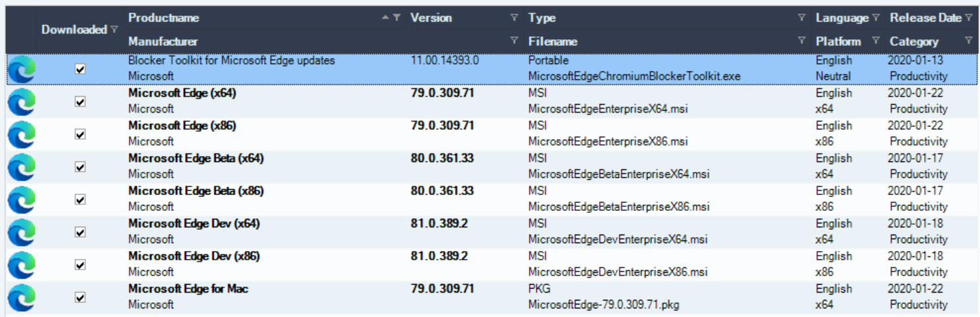Click filename MicrosoftEdgeDevEnterpriseX64.msi
This screenshot has width=980, height=317.
pyautogui.click(x=618, y=239)
